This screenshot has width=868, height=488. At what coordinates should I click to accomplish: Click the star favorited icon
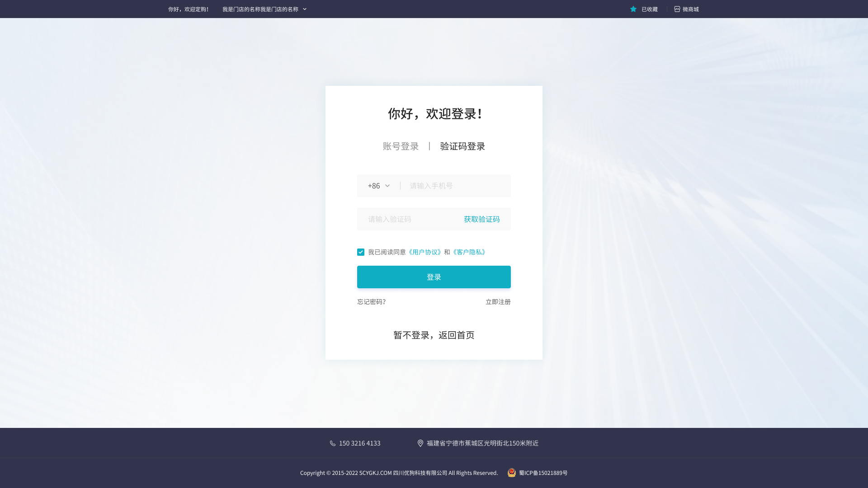(633, 9)
